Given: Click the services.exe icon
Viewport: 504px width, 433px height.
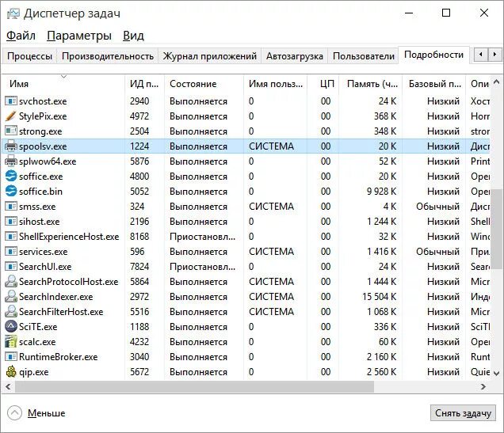Looking at the screenshot, I should click(10, 251).
